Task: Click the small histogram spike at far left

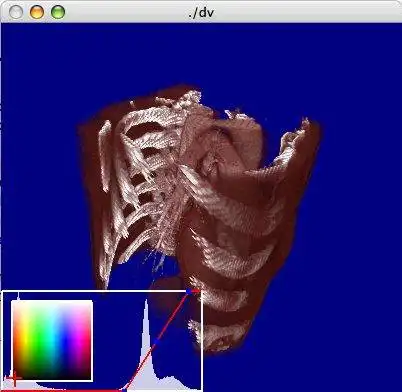Action: [18, 295]
